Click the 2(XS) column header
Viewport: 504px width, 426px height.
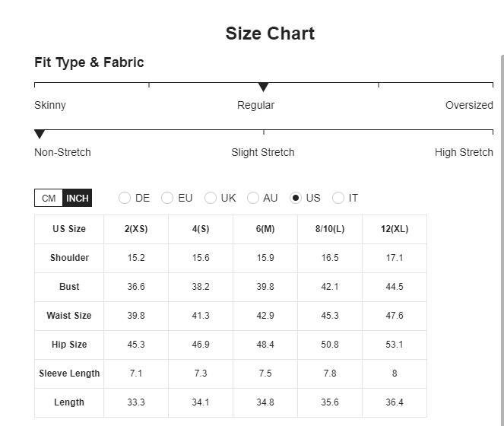tap(136, 229)
